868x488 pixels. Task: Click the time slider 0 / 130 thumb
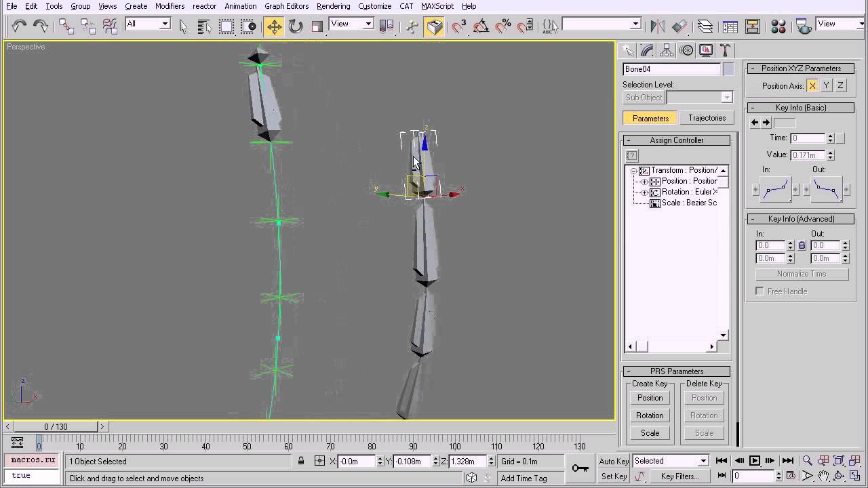56,426
